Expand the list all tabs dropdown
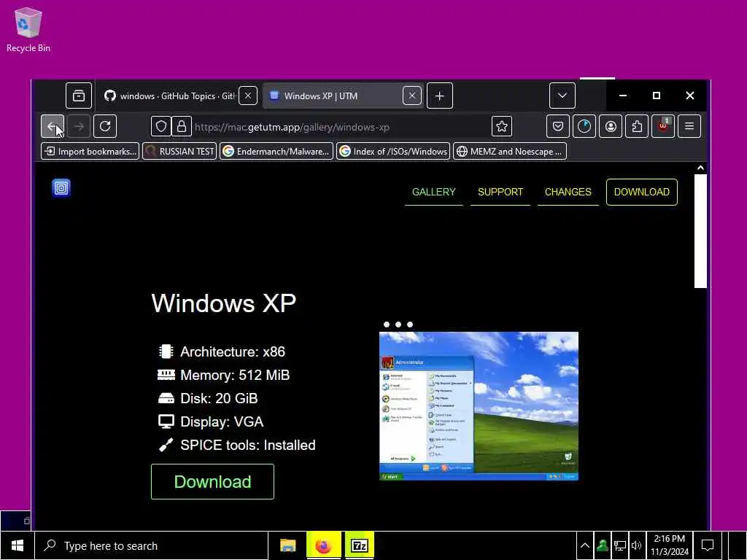This screenshot has height=560, width=747. click(562, 96)
